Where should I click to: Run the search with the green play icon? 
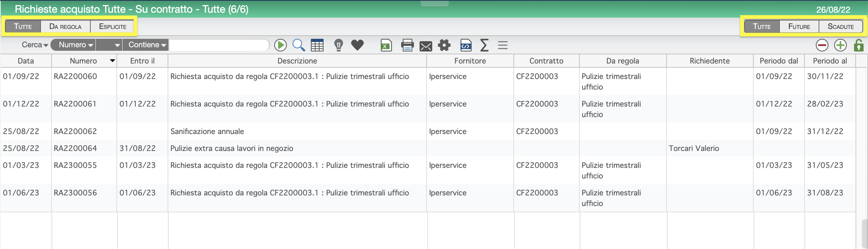(x=281, y=45)
